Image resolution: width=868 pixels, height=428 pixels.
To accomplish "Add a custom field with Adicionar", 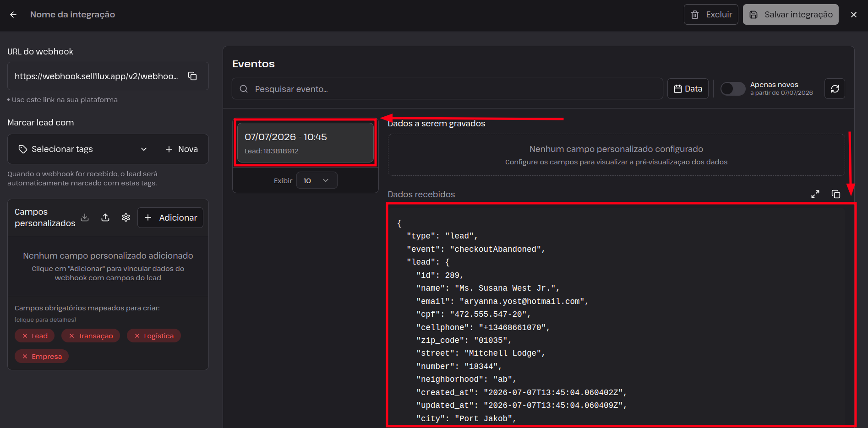I will click(x=170, y=218).
